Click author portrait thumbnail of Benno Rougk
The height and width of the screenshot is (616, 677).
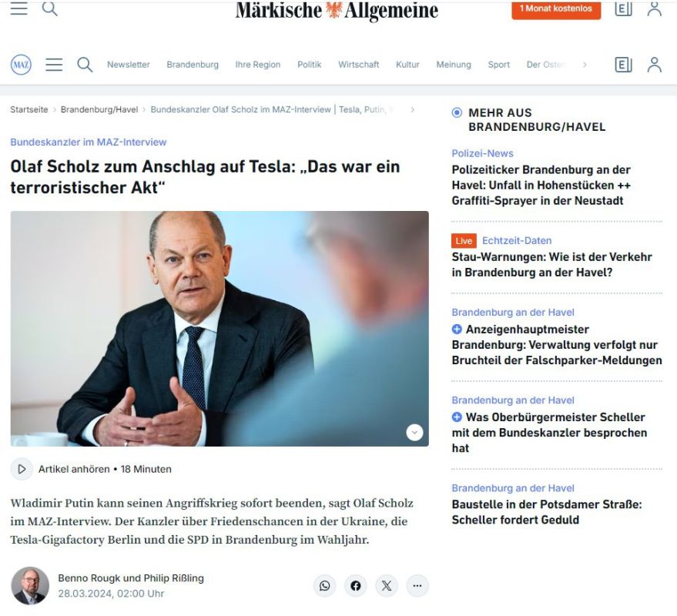click(x=30, y=586)
